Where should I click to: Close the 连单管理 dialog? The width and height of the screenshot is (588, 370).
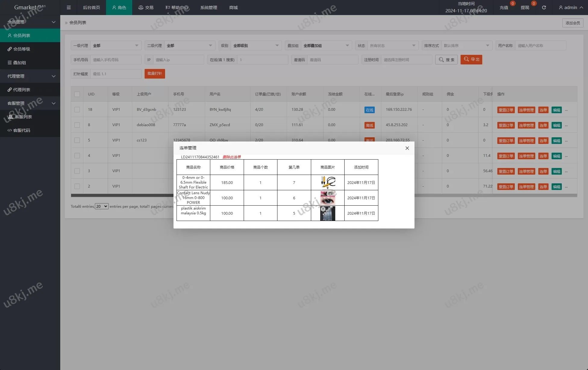click(x=407, y=148)
